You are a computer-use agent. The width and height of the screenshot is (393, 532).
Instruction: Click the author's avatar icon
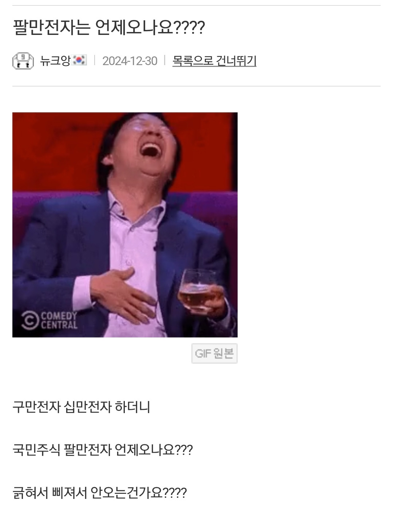23,61
